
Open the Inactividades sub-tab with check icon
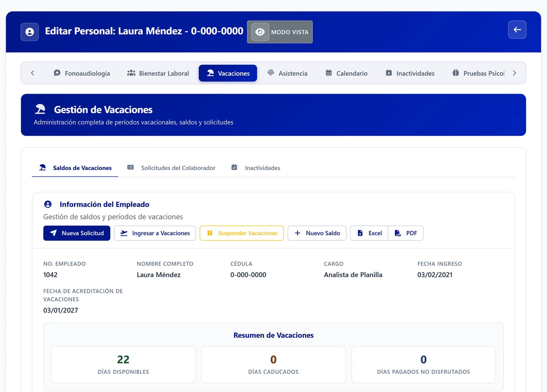point(256,168)
